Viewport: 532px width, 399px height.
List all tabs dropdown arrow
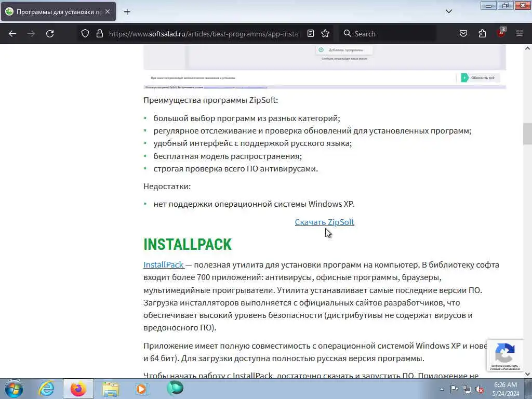pyautogui.click(x=448, y=11)
